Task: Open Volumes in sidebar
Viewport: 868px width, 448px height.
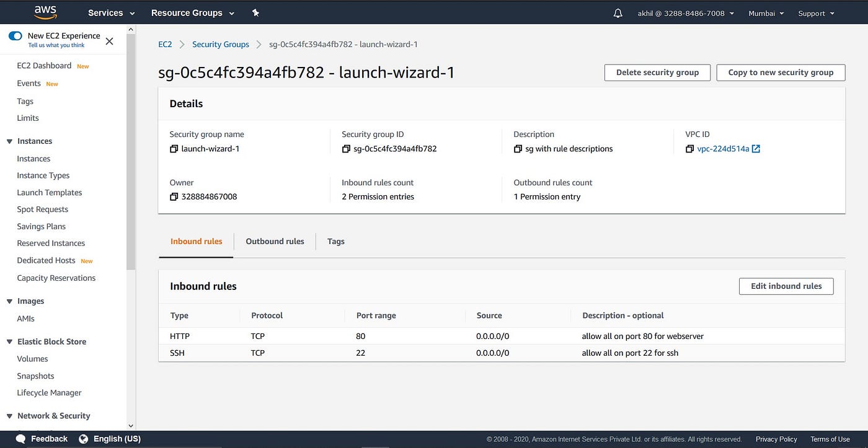Action: click(32, 359)
